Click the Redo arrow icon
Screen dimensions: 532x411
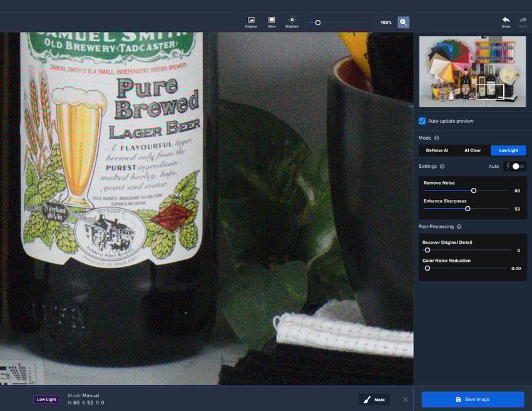point(523,21)
